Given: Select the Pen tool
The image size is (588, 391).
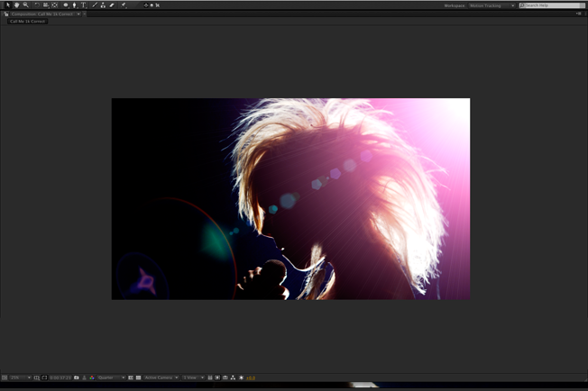Looking at the screenshot, I should pos(74,5).
